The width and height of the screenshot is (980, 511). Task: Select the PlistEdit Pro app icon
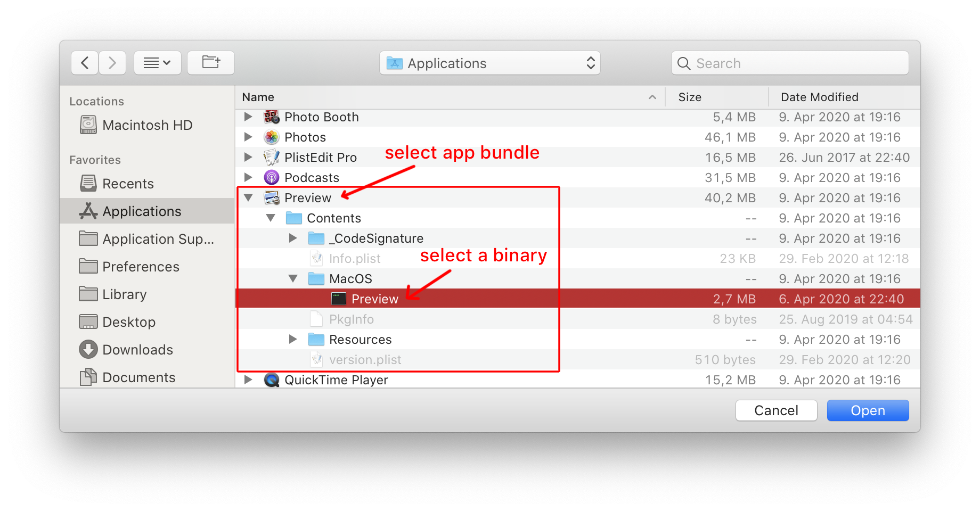(x=272, y=157)
